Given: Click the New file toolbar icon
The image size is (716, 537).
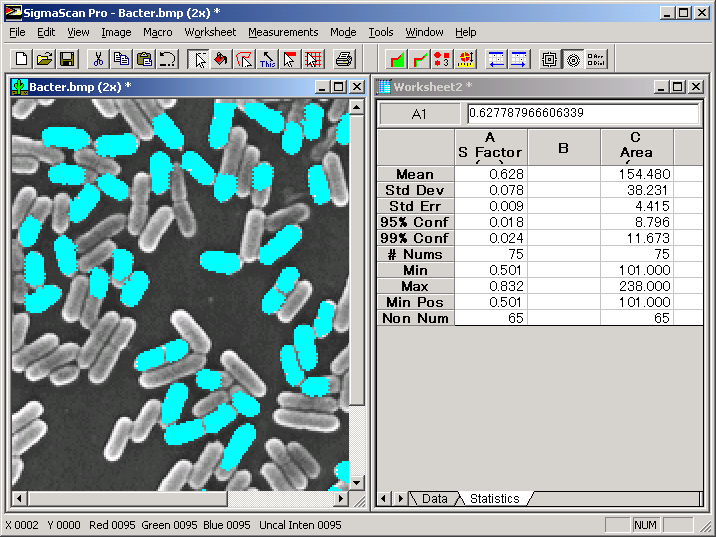Looking at the screenshot, I should [x=21, y=59].
